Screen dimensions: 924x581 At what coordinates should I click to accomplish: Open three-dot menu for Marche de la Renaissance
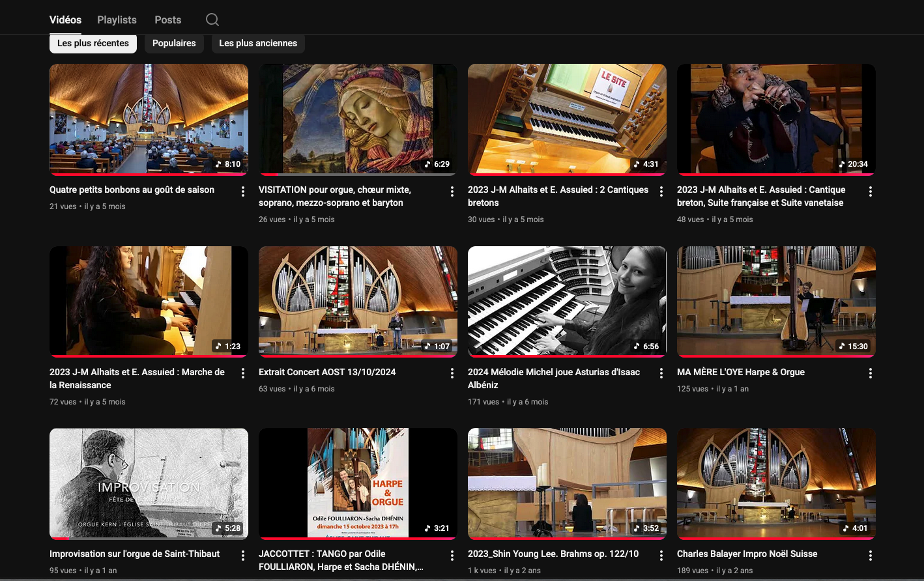coord(243,373)
